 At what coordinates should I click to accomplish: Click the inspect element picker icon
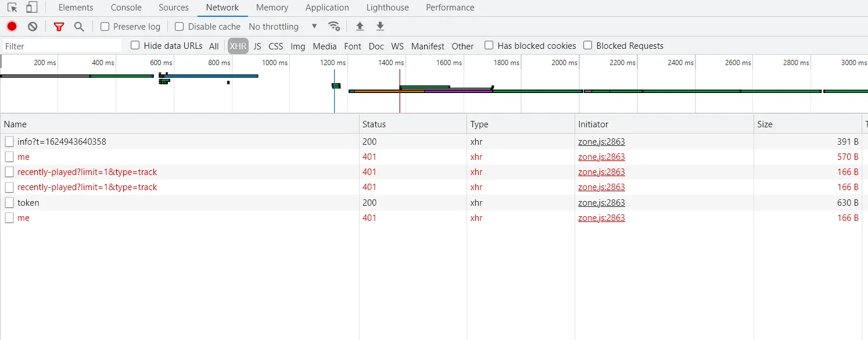(x=12, y=8)
